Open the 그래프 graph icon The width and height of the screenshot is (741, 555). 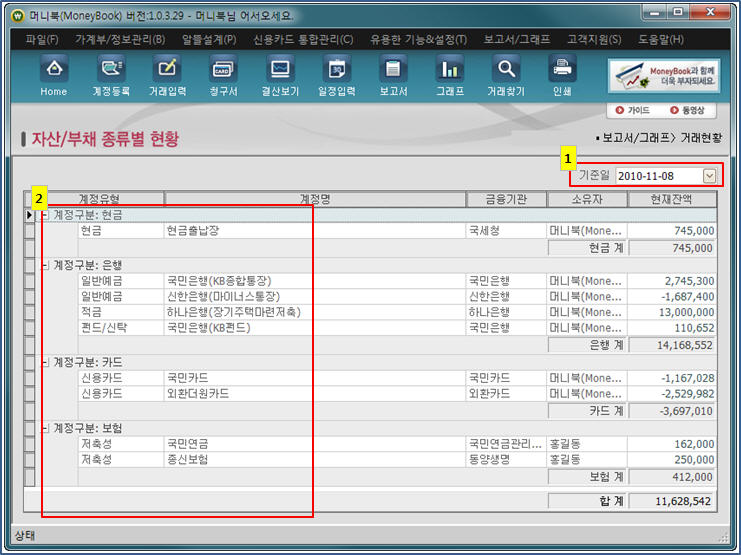[x=449, y=76]
